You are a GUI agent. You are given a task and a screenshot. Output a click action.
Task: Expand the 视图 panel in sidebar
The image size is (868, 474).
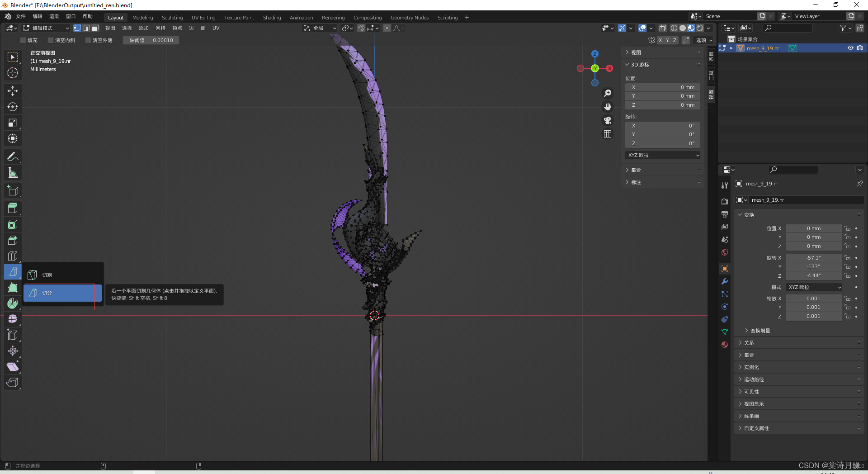663,52
